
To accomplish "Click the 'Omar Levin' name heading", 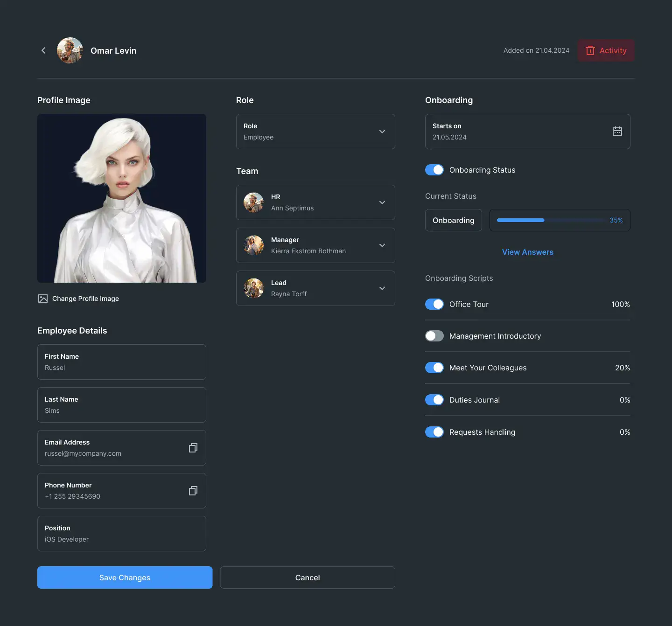I will 113,50.
